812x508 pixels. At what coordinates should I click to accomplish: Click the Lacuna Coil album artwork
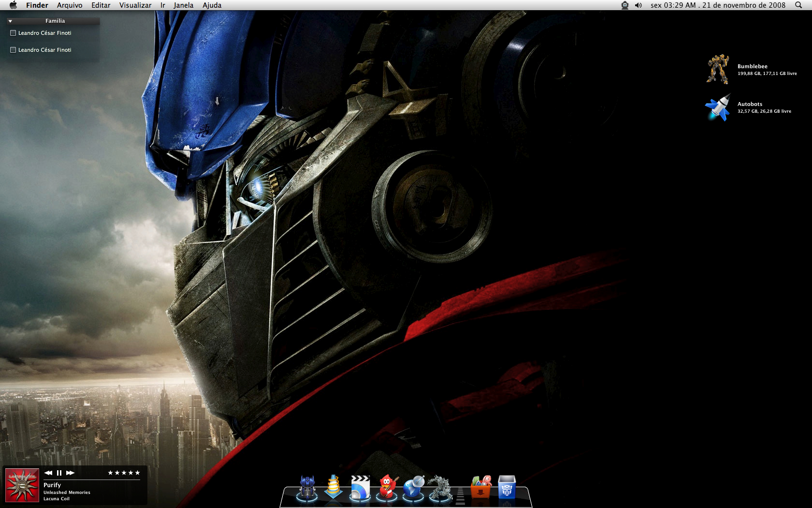point(22,485)
